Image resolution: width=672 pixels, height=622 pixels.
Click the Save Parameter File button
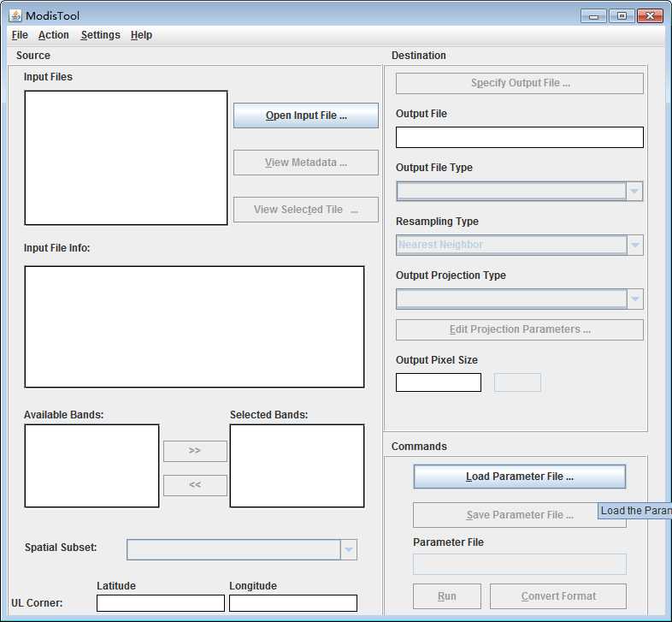(x=520, y=515)
